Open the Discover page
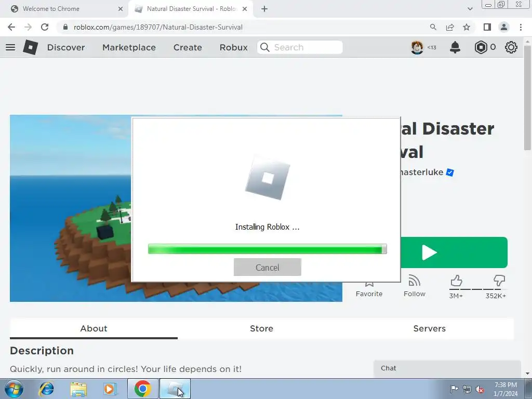Image resolution: width=532 pixels, height=399 pixels. click(66, 47)
